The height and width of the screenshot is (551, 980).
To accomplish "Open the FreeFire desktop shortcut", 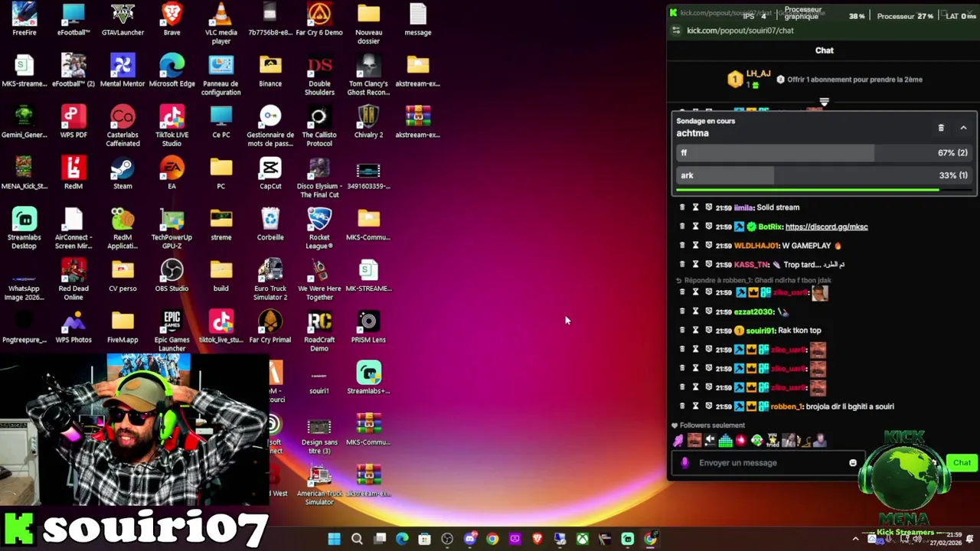I will click(x=24, y=20).
